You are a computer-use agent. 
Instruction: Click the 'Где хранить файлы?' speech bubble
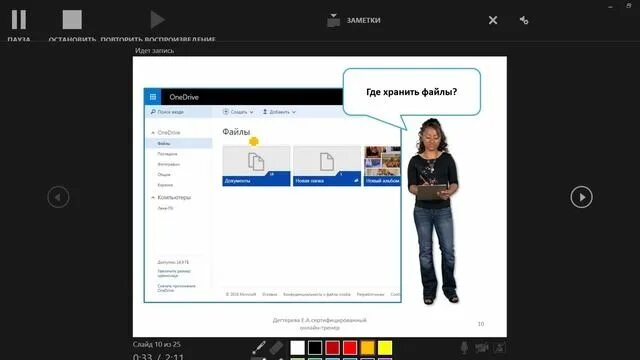(411, 92)
